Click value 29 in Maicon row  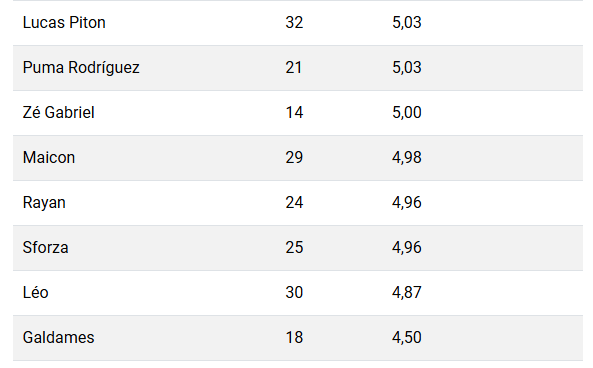coord(294,158)
